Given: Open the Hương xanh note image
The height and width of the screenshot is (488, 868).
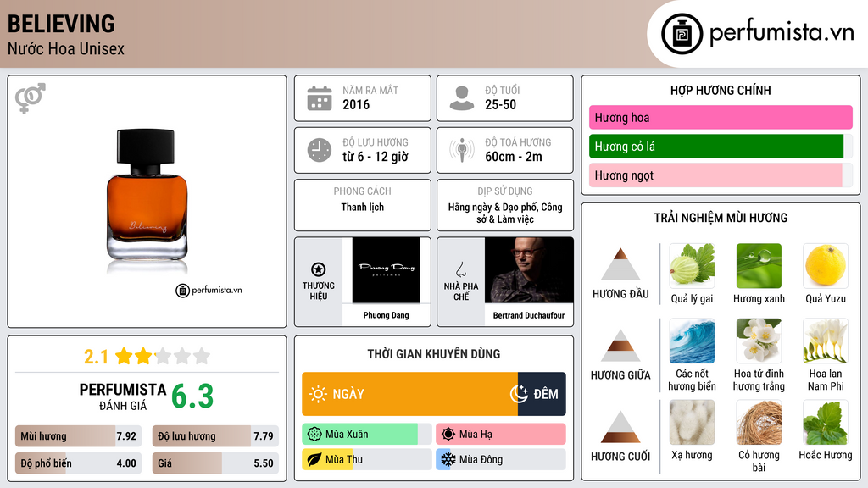Looking at the screenshot, I should (x=759, y=265).
